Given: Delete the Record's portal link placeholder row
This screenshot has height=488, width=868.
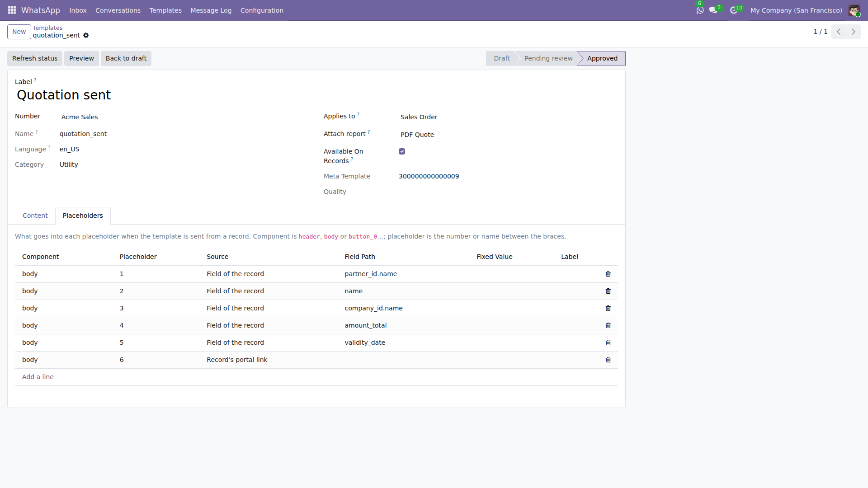Looking at the screenshot, I should click(x=608, y=360).
